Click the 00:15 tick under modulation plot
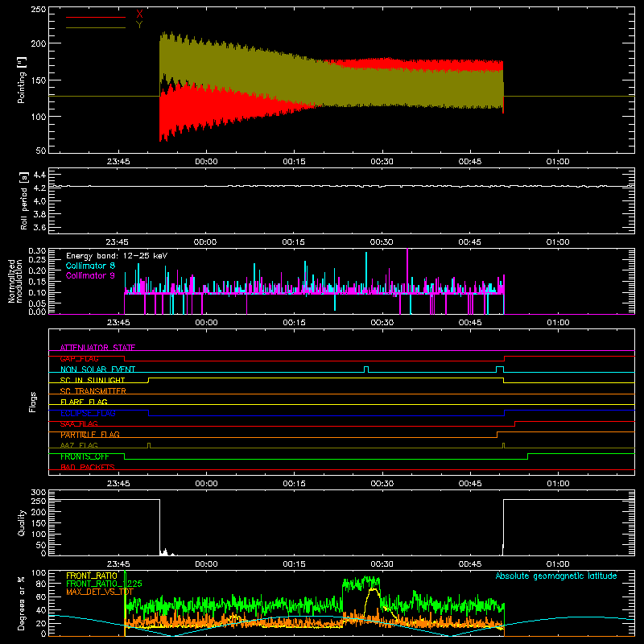Image resolution: width=644 pixels, height=644 pixels. pyautogui.click(x=294, y=323)
